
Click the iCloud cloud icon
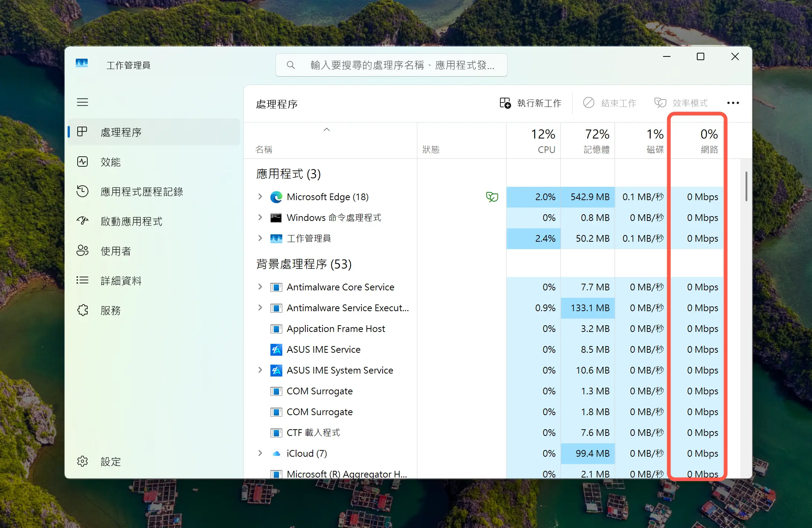click(x=276, y=453)
